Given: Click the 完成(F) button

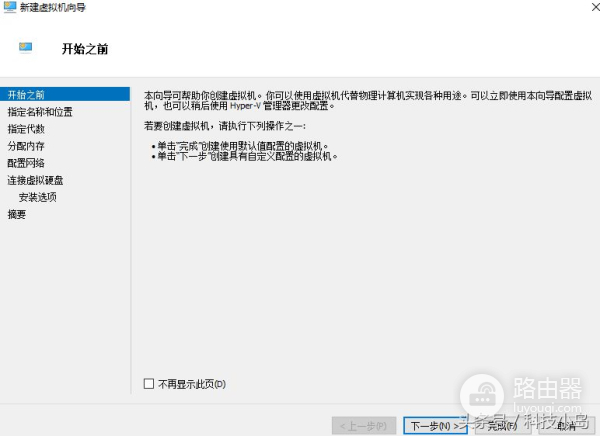Looking at the screenshot, I should click(x=502, y=426).
